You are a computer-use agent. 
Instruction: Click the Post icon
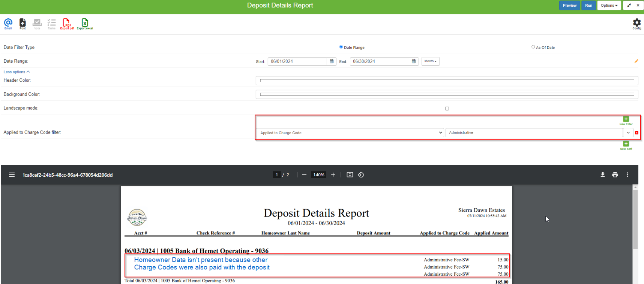point(23,24)
